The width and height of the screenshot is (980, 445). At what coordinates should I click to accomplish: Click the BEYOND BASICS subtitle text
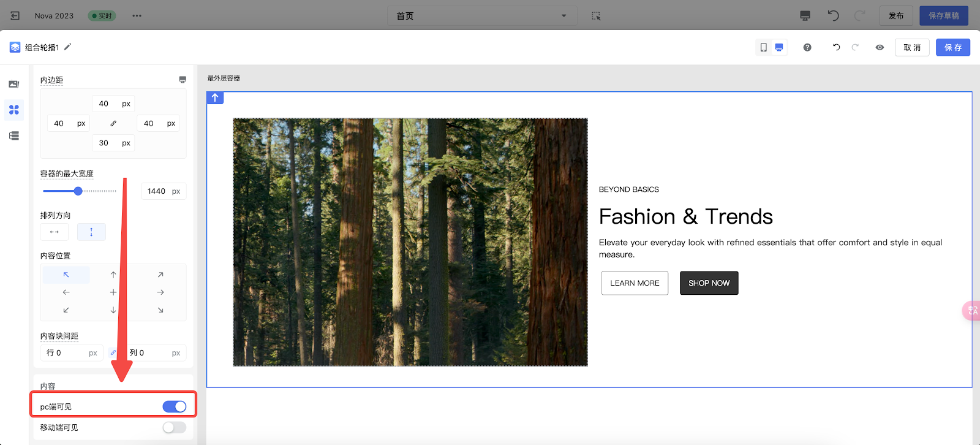(x=629, y=189)
